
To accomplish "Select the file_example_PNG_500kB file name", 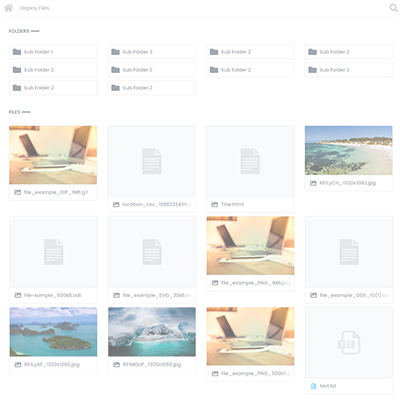I will click(256, 373).
